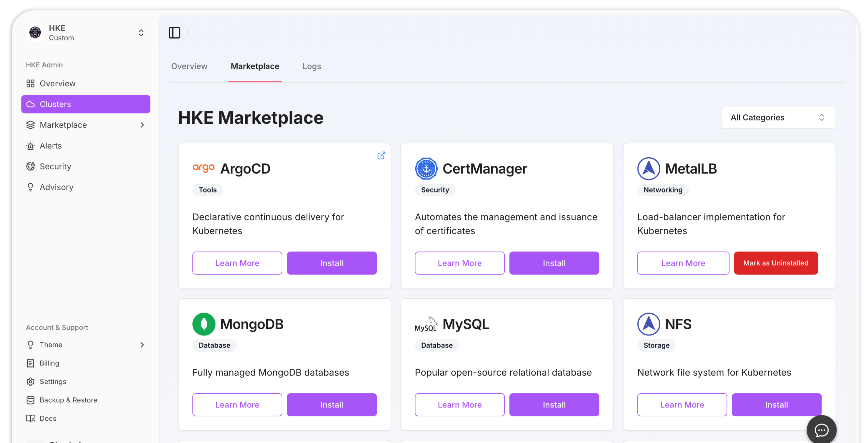Expand the HKE Custom workspace switcher
Viewport: 868px width, 443px height.
pyautogui.click(x=141, y=33)
